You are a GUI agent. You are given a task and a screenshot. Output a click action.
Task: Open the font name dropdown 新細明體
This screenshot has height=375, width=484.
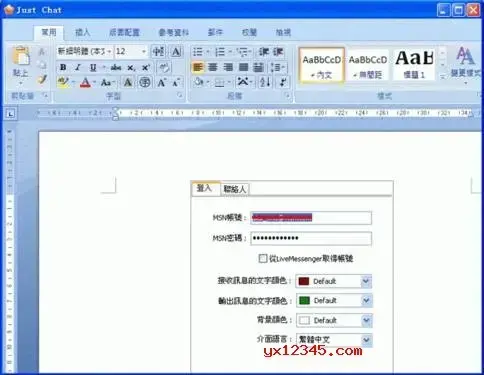click(109, 52)
